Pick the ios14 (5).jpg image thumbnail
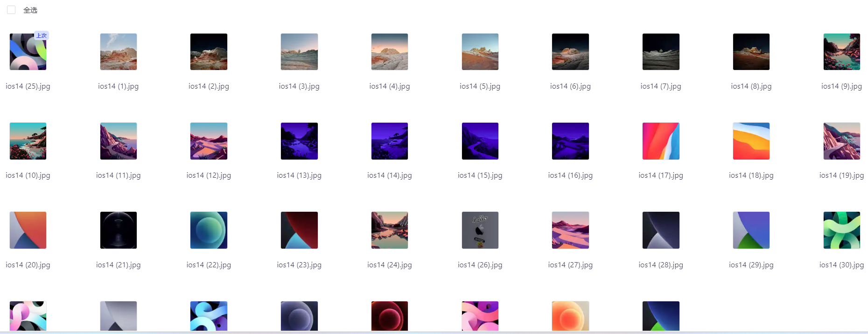This screenshot has height=334, width=868. (480, 52)
